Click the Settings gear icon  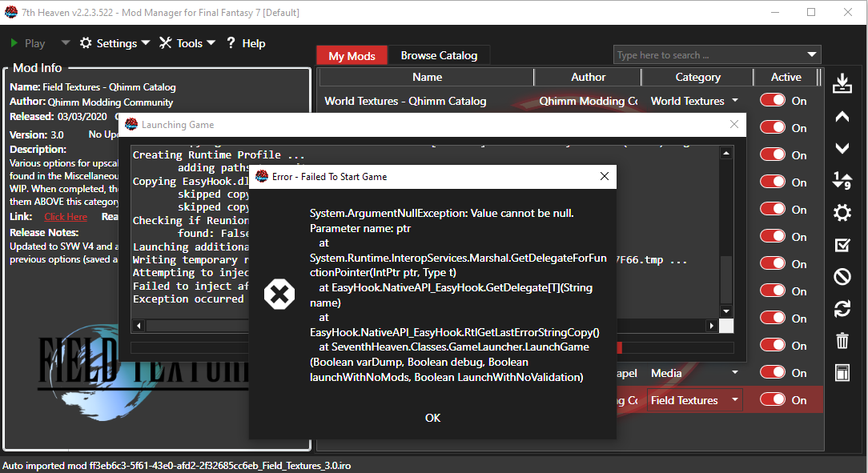[86, 42]
